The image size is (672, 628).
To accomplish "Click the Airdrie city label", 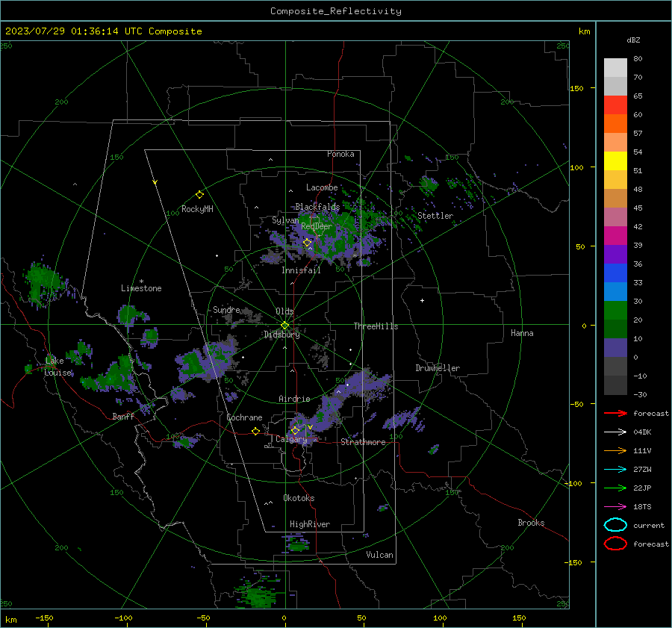I will tap(294, 399).
